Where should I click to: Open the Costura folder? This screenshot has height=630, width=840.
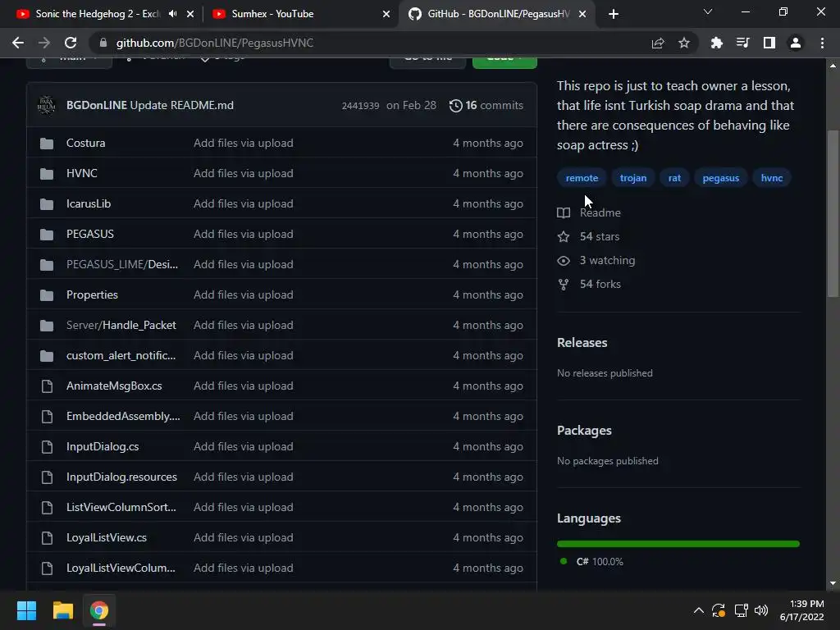85,143
